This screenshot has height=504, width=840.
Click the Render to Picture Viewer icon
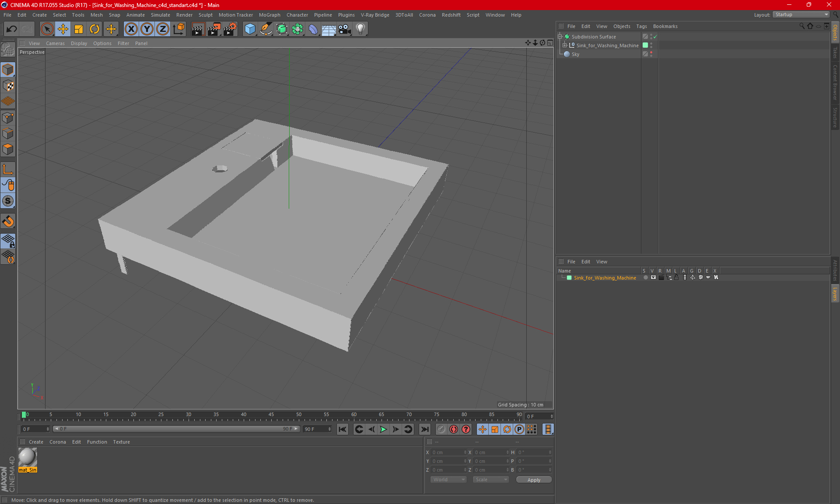213,28
